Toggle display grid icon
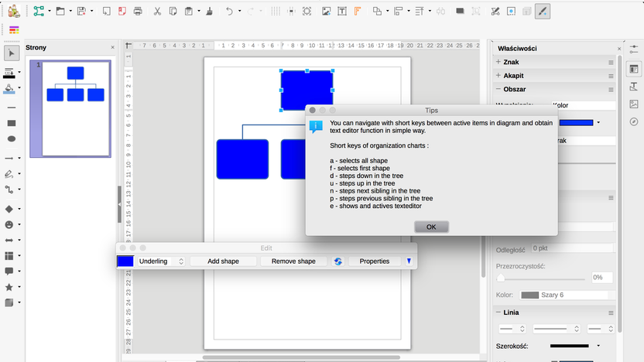 276,11
